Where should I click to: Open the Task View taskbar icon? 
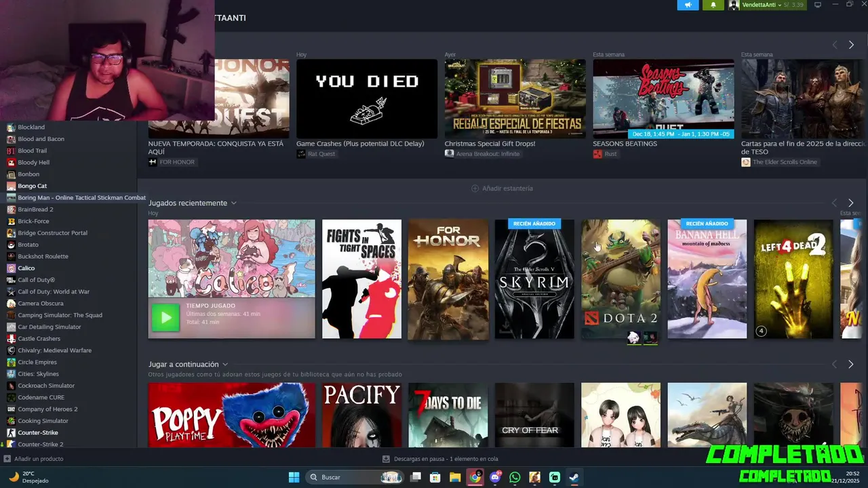click(x=416, y=477)
